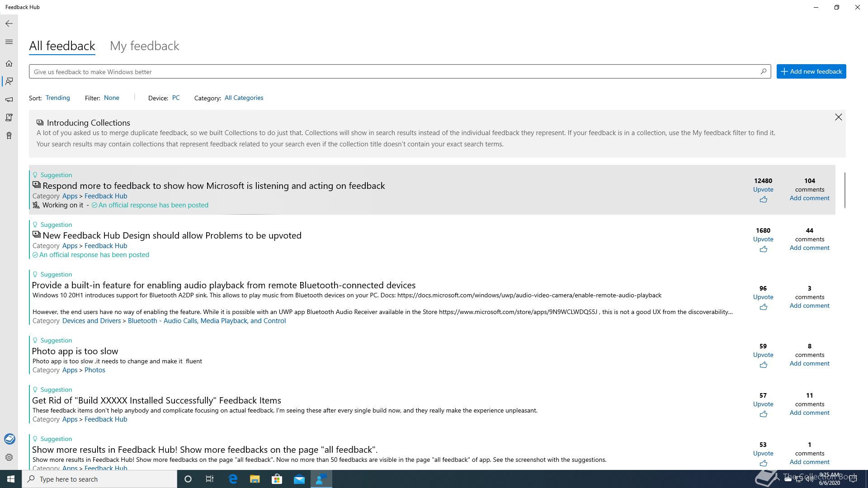The image size is (868, 488).
Task: Click thumbs-up icon for 1680-upvote feedback
Action: tap(763, 249)
